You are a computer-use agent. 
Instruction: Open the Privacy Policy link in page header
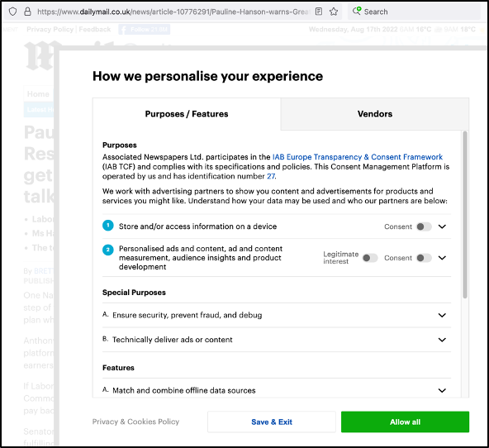pos(50,29)
